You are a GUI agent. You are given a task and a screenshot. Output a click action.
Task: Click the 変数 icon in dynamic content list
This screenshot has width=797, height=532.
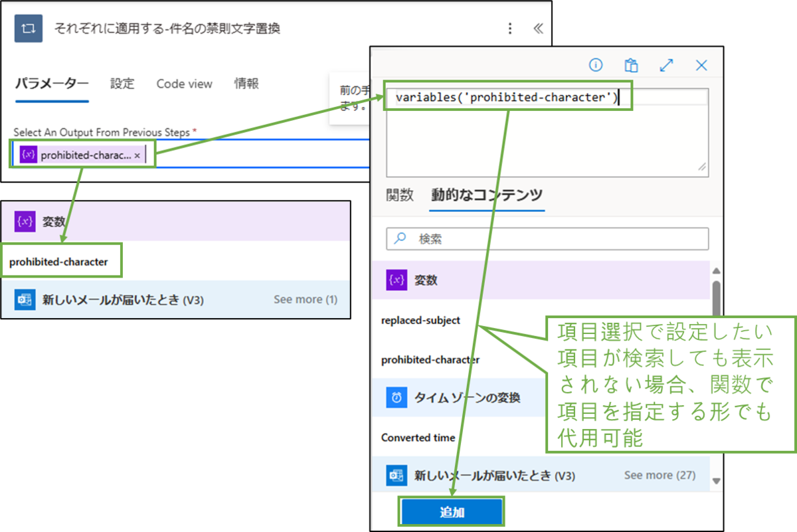pos(397,280)
